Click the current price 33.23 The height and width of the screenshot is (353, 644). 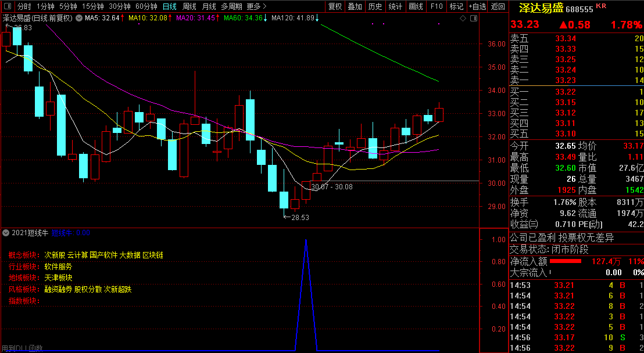tap(524, 24)
